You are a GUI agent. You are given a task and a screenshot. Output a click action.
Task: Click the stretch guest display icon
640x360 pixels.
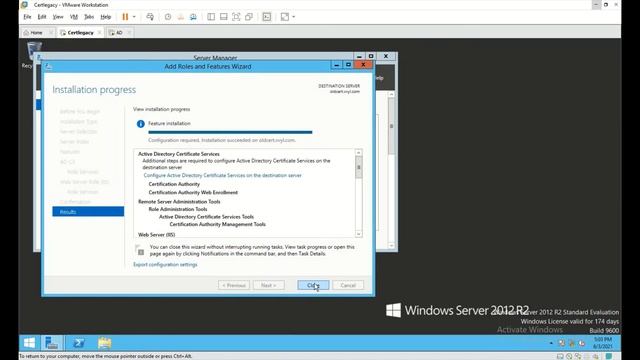pos(285,17)
